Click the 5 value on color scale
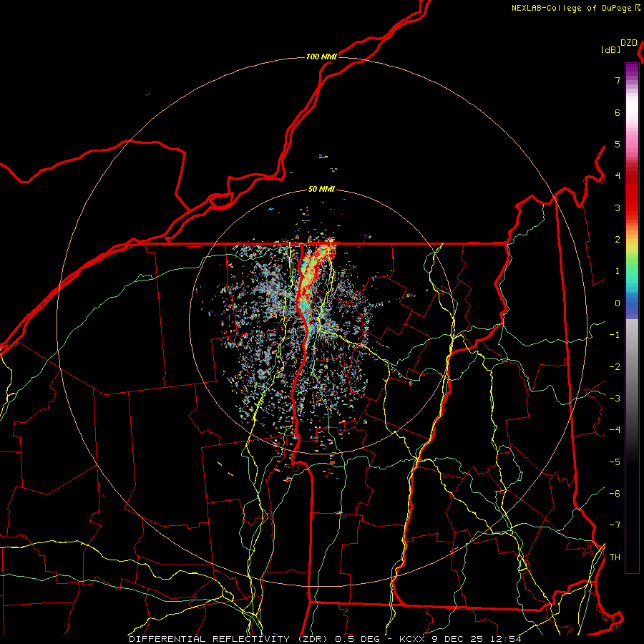 pyautogui.click(x=618, y=144)
